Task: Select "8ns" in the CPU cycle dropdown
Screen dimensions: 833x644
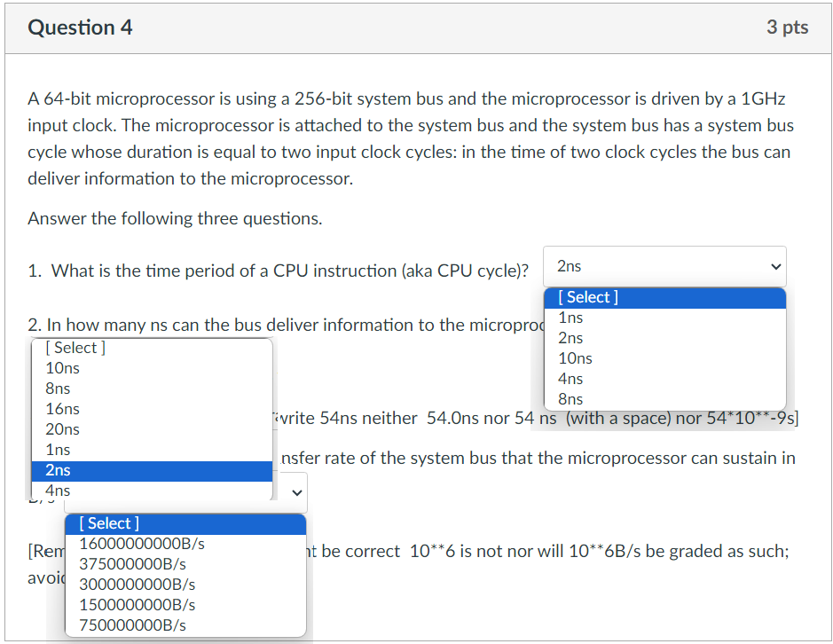Action: click(x=570, y=398)
